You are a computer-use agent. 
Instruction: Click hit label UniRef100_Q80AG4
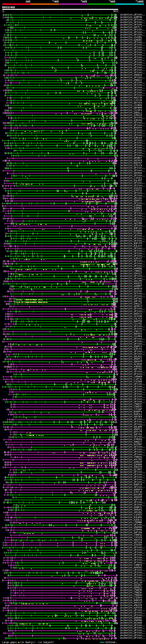(131, 173)
